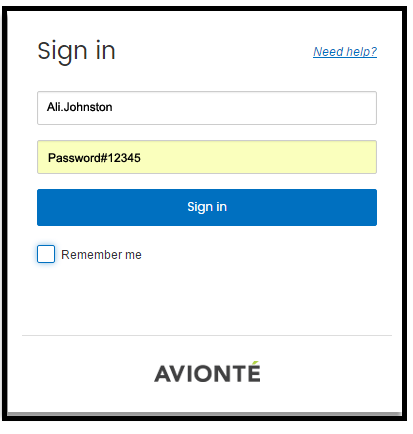Get sign-in assistance via Need help?
The width and height of the screenshot is (413, 434).
pyautogui.click(x=345, y=52)
